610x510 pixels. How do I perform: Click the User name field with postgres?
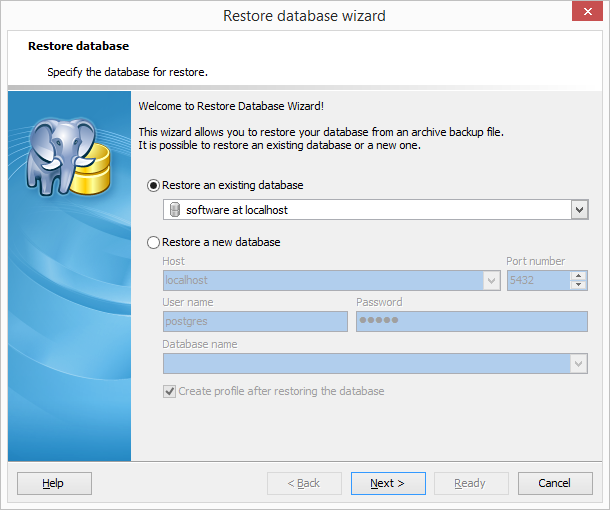coord(255,321)
